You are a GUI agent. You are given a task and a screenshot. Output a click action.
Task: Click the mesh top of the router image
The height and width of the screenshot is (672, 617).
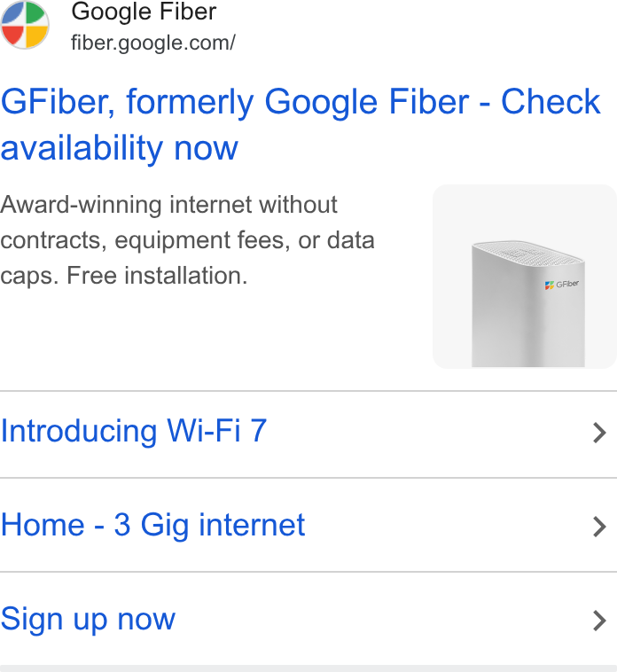pos(527,252)
